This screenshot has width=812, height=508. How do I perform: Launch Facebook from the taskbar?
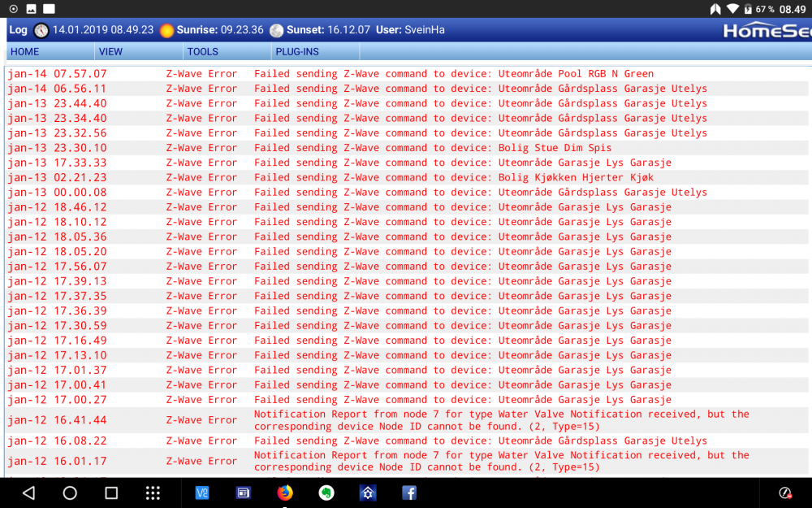click(409, 492)
